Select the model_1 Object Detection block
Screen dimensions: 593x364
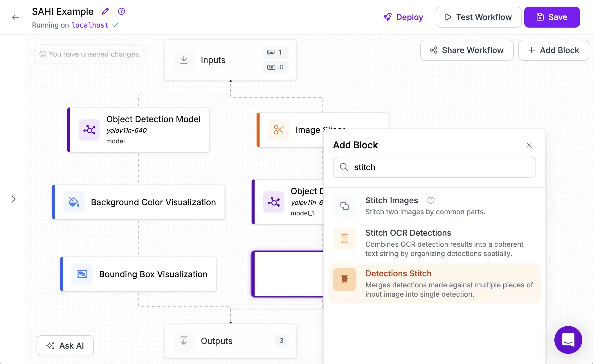pos(287,202)
